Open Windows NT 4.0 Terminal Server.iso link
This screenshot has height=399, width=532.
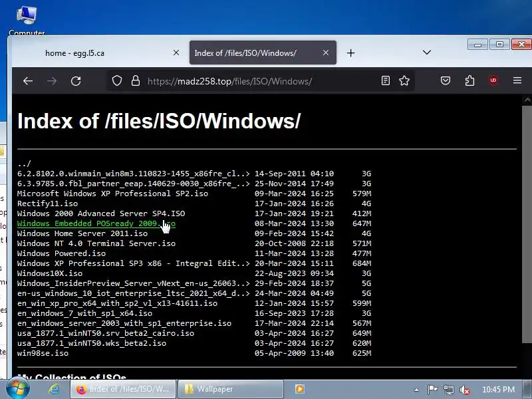coord(96,243)
